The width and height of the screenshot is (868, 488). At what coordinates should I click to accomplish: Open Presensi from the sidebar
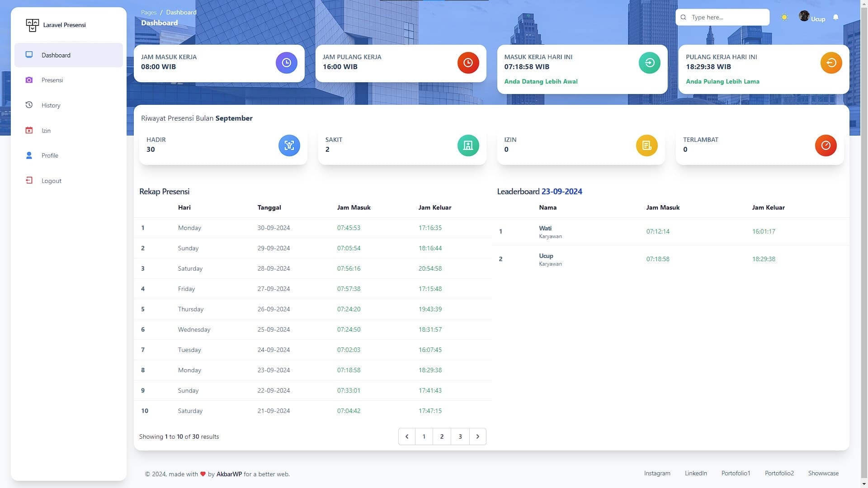[52, 80]
